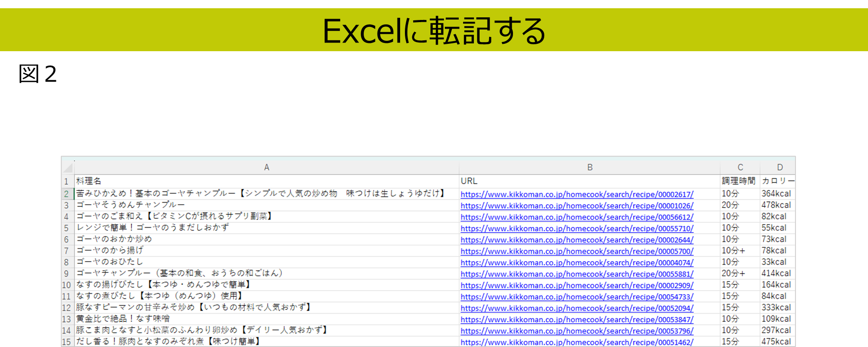Image resolution: width=868 pixels, height=347 pixels.
Task: Select row 9 header
Action: [x=66, y=274]
